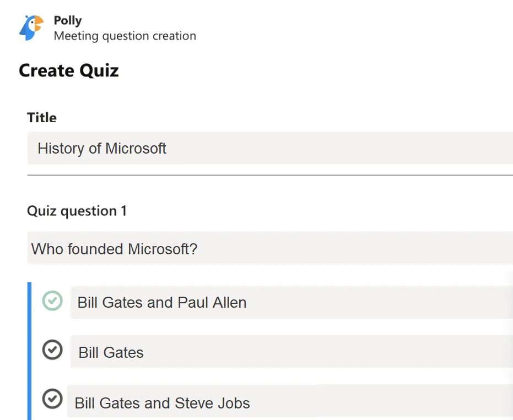Click 'Steve Jobs' text in third answer
The image size is (513, 420).
(x=212, y=403)
